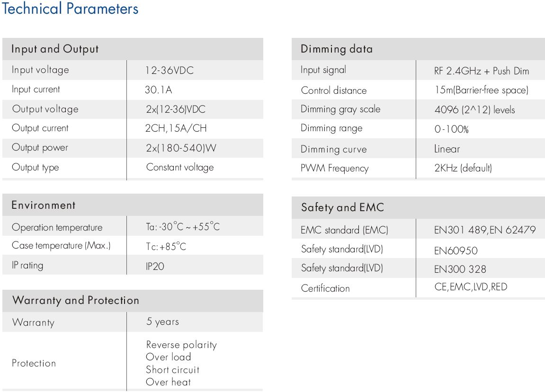Click the Output voltage row label
The width and height of the screenshot is (545, 392).
45,109
